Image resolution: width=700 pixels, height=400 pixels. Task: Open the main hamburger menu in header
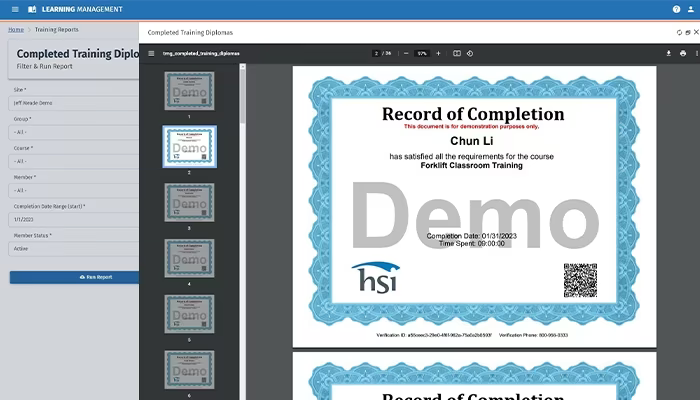15,9
